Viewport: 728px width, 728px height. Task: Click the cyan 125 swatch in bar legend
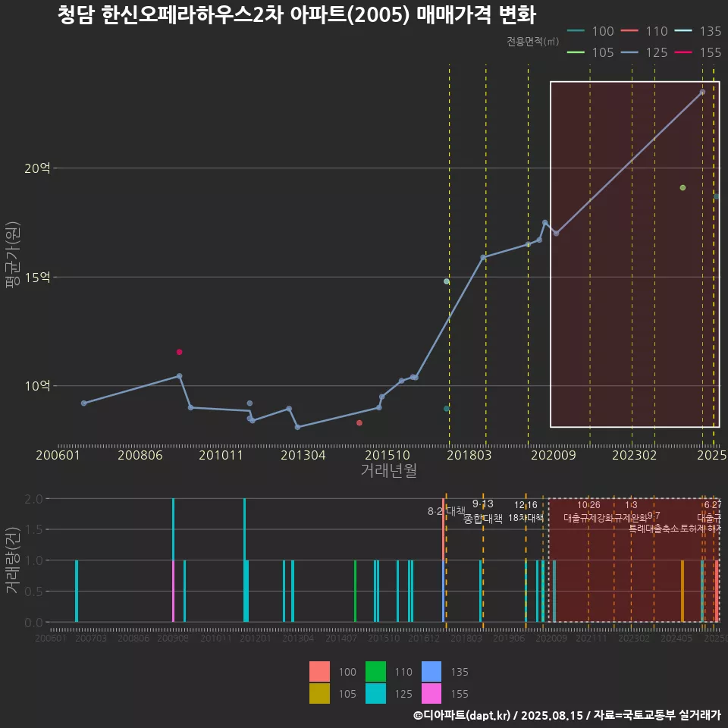375,693
